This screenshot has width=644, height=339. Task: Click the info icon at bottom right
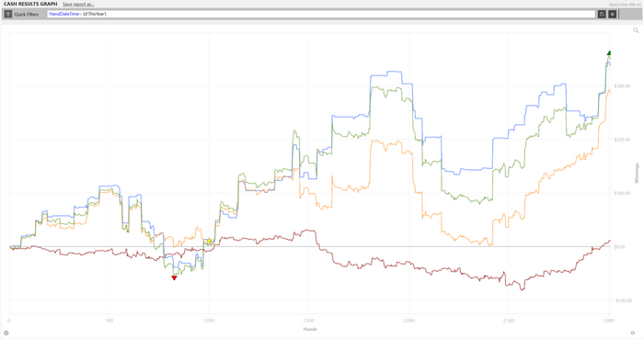tap(633, 333)
